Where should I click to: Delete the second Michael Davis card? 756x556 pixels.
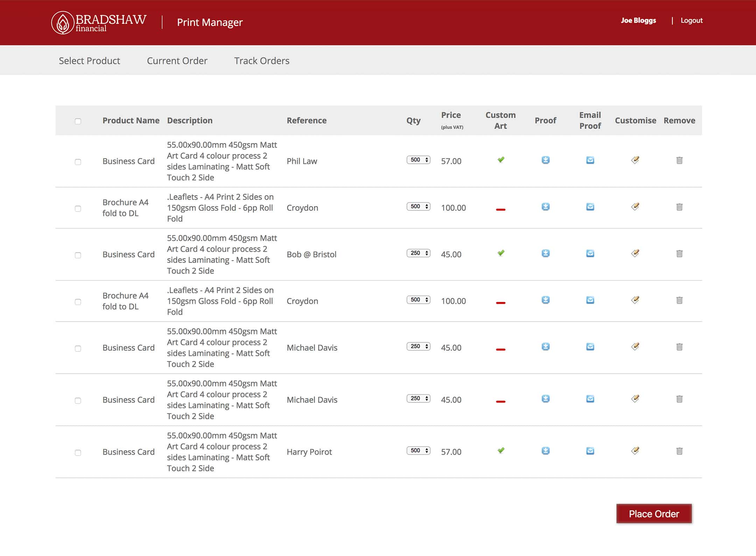(679, 399)
